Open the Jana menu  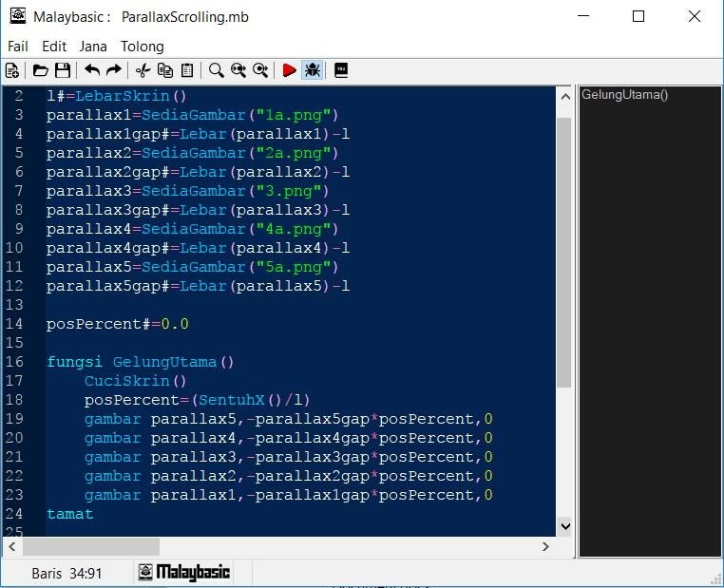93,47
